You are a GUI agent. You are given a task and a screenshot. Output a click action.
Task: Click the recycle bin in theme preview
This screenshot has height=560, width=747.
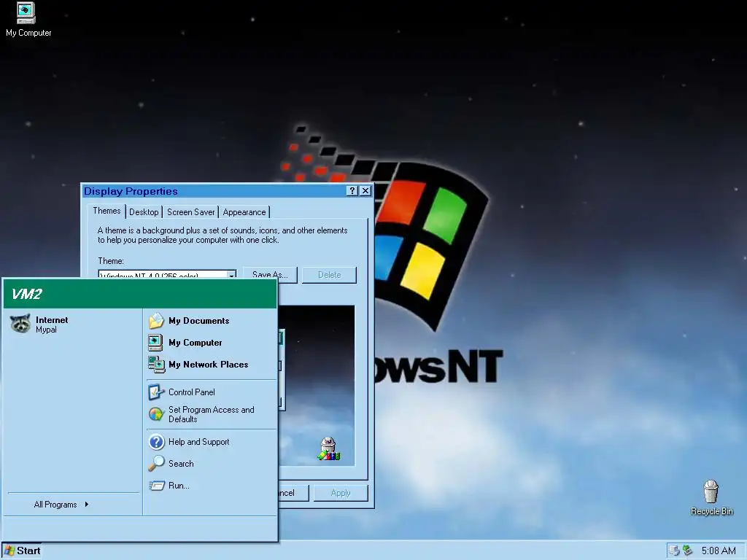click(329, 449)
